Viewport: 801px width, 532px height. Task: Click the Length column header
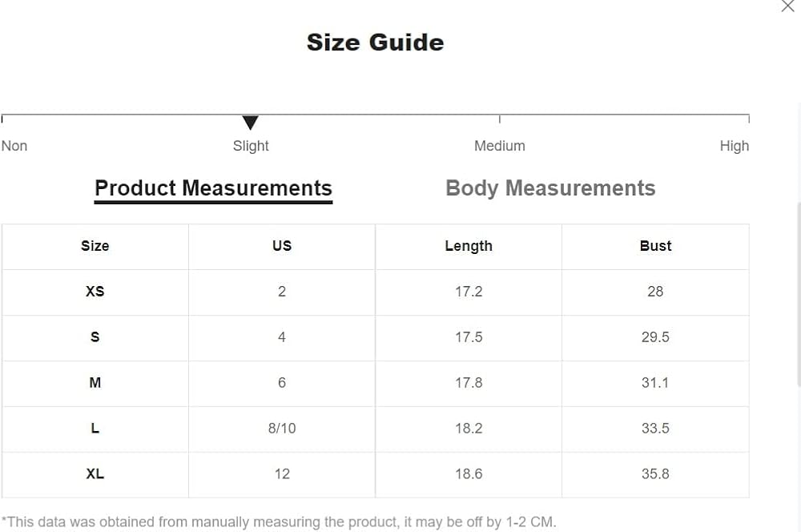tap(469, 246)
